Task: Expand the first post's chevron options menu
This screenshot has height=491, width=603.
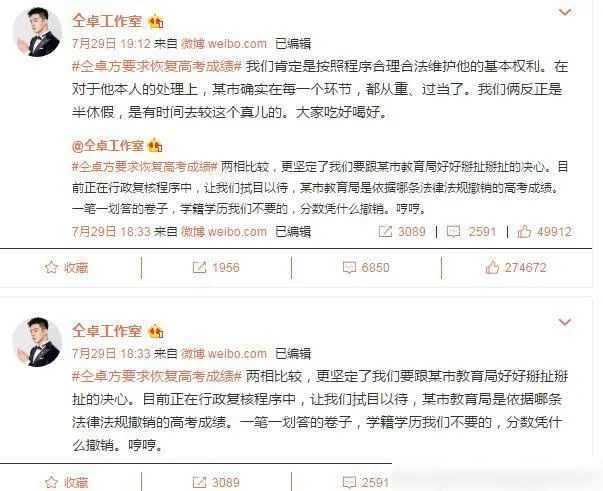Action: click(x=565, y=12)
